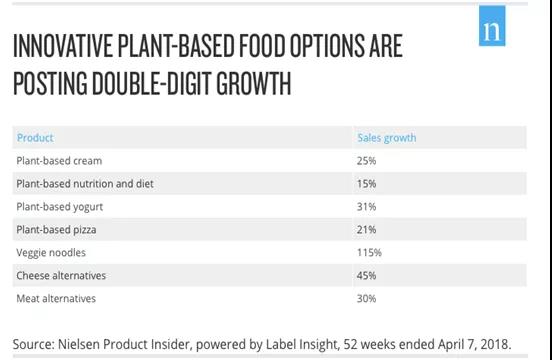The width and height of the screenshot is (552, 360).
Task: Select the Meat alternatives row label
Action: point(56,298)
